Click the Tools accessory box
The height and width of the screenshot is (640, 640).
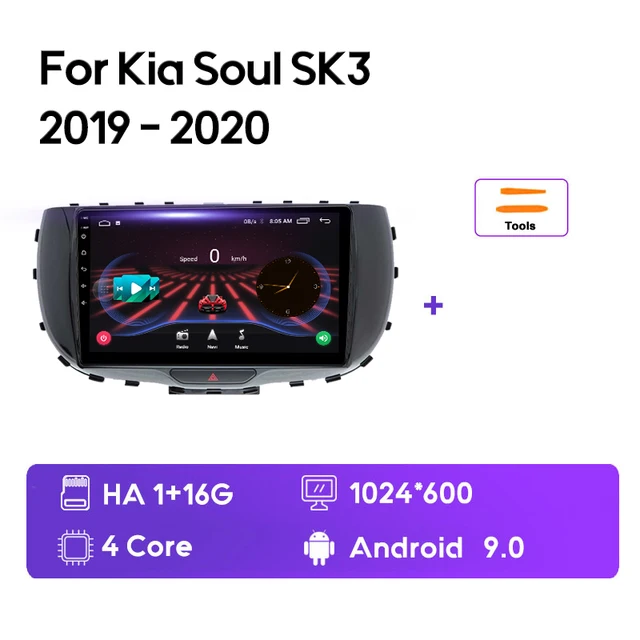(x=521, y=207)
